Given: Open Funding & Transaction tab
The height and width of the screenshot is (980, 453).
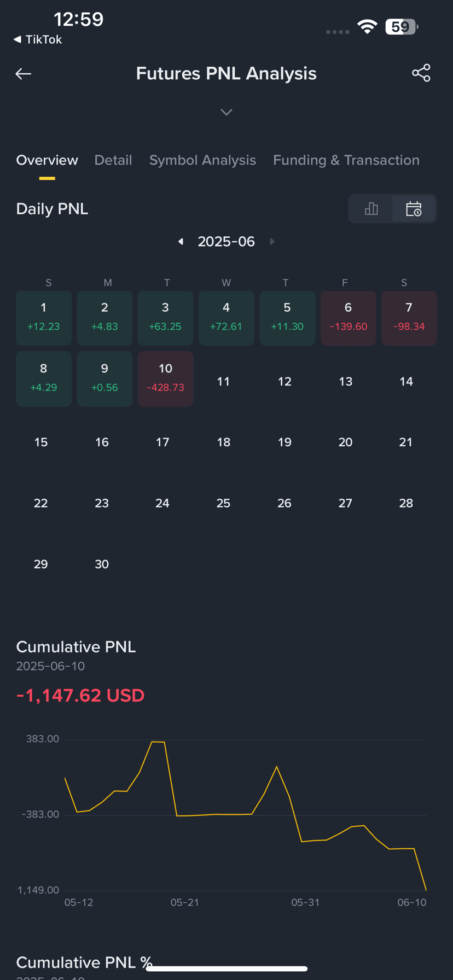Looking at the screenshot, I should point(346,160).
